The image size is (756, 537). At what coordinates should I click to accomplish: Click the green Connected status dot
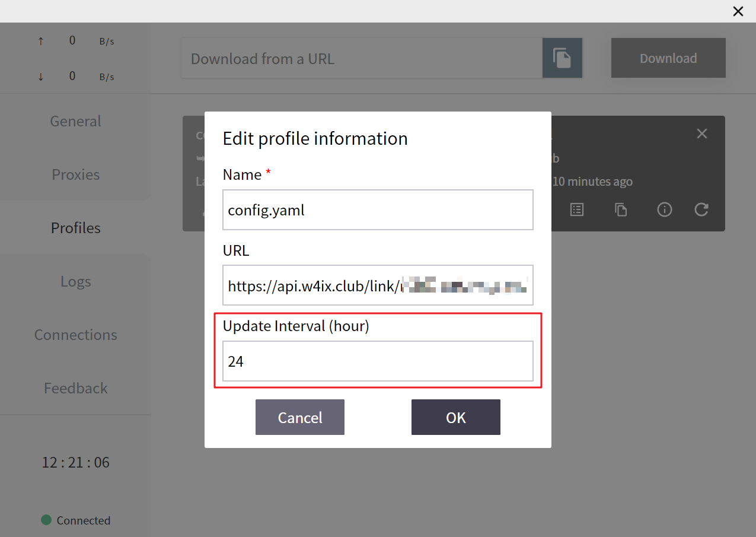46,520
